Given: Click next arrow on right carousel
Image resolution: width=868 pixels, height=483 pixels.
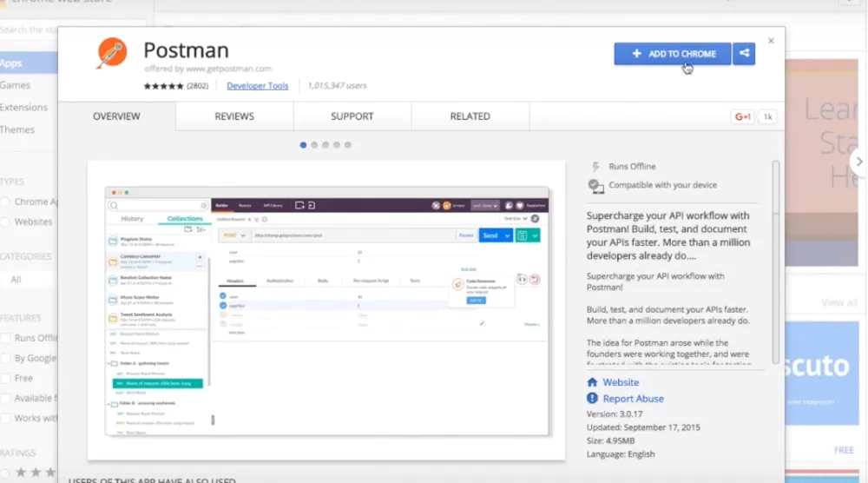Looking at the screenshot, I should (x=859, y=162).
